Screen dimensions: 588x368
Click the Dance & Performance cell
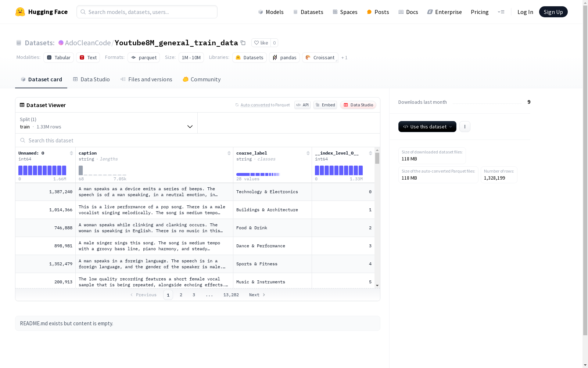[272, 246]
